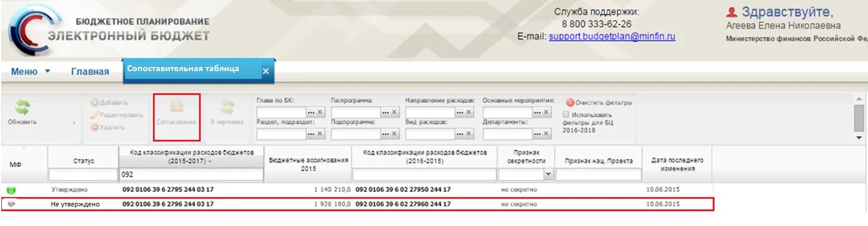
Task: Click the Агеева Елена Николаевна user name
Action: [783, 26]
